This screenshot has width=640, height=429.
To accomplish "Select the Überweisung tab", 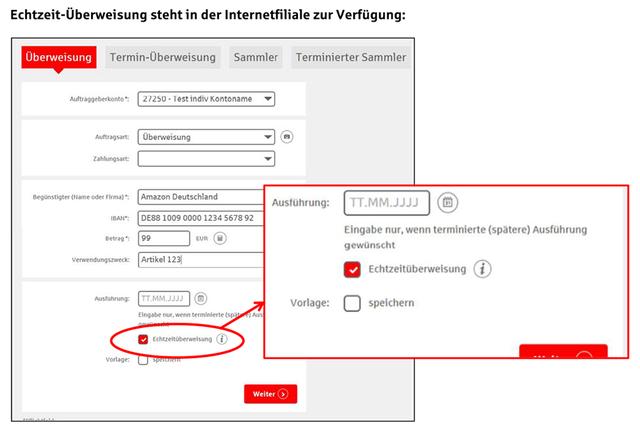I will 59,57.
